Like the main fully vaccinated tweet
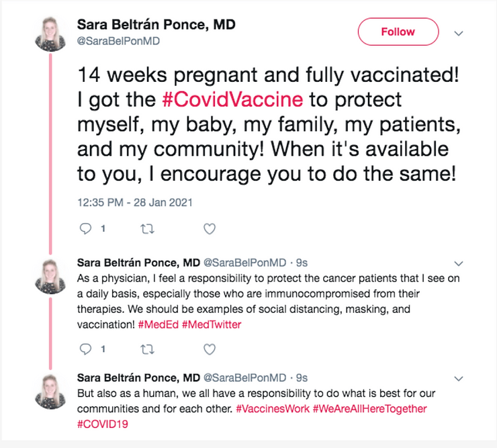Viewport: 497px width, 448px height. (x=210, y=229)
